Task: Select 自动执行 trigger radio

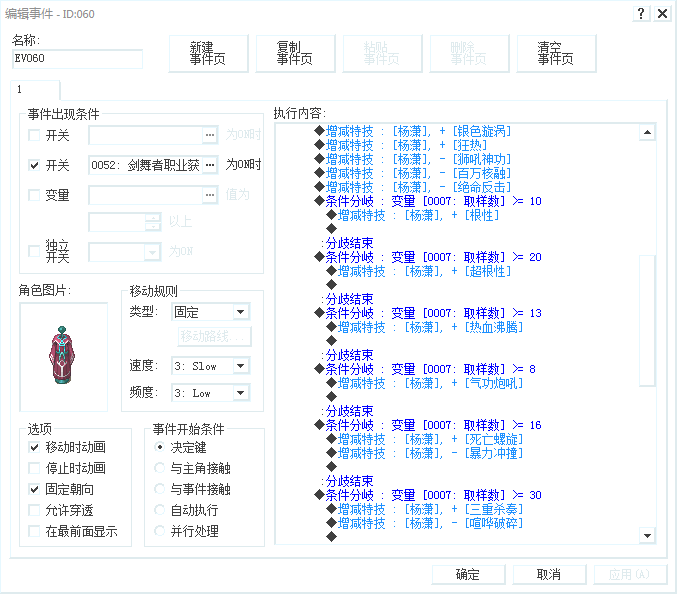Action: 160,510
